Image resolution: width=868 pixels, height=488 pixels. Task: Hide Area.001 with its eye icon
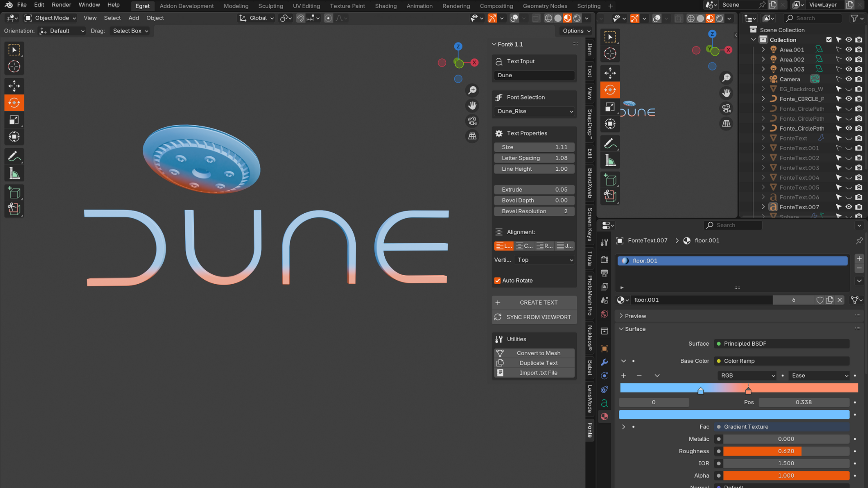coord(849,50)
